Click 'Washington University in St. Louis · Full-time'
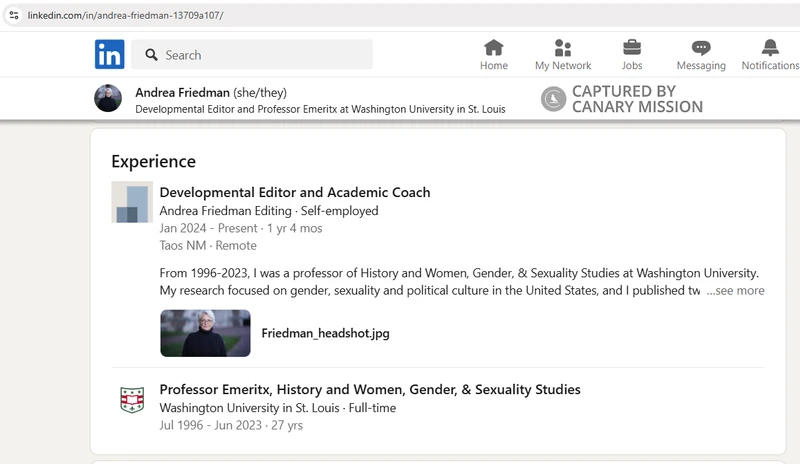This screenshot has height=464, width=800. tap(278, 408)
